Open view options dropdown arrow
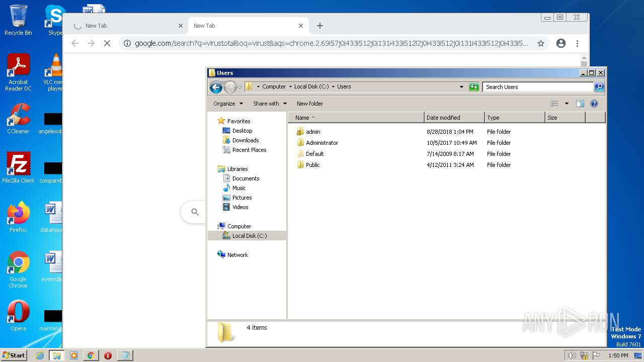The height and width of the screenshot is (362, 644). (567, 104)
